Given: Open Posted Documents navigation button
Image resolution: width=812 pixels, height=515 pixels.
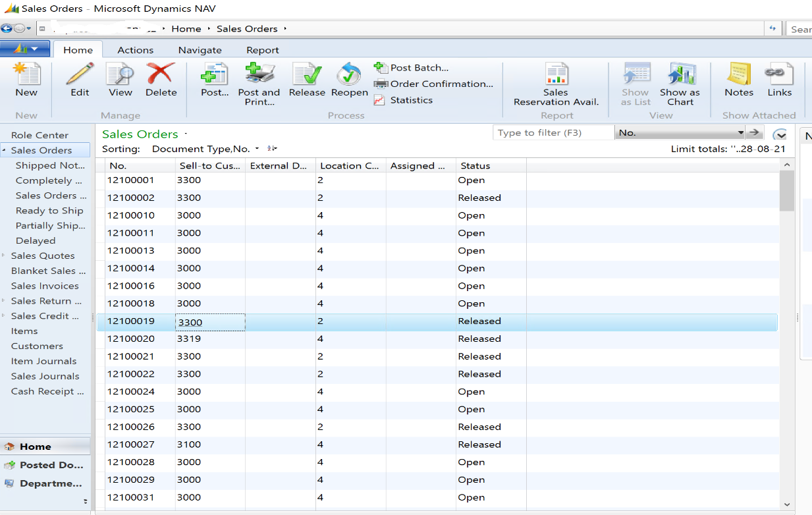Looking at the screenshot, I should tap(45, 465).
